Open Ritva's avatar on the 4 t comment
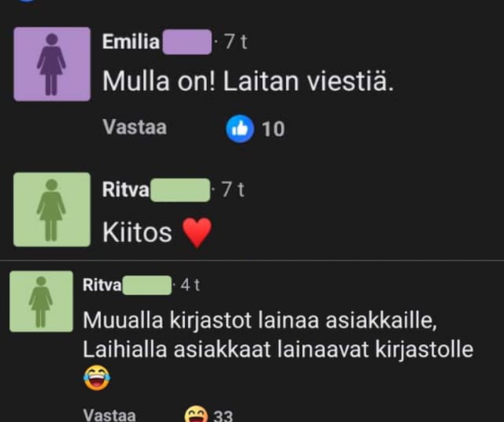 click(42, 302)
